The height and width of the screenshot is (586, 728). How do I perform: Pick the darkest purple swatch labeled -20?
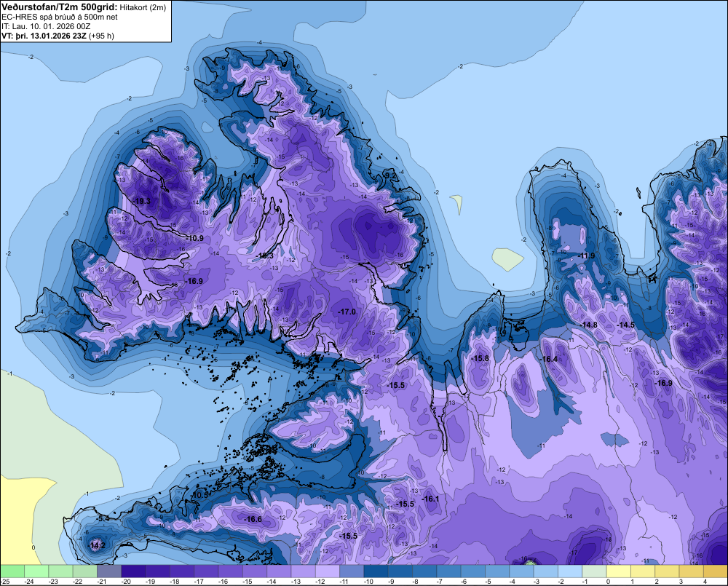[x=133, y=571]
